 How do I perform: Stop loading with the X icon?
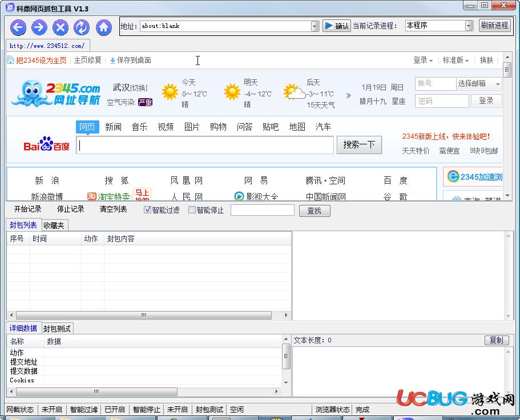tap(61, 27)
